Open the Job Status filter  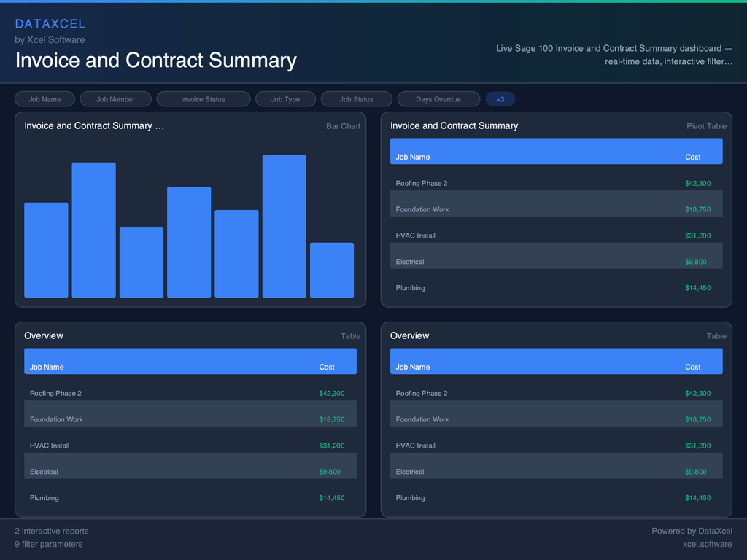click(x=356, y=98)
